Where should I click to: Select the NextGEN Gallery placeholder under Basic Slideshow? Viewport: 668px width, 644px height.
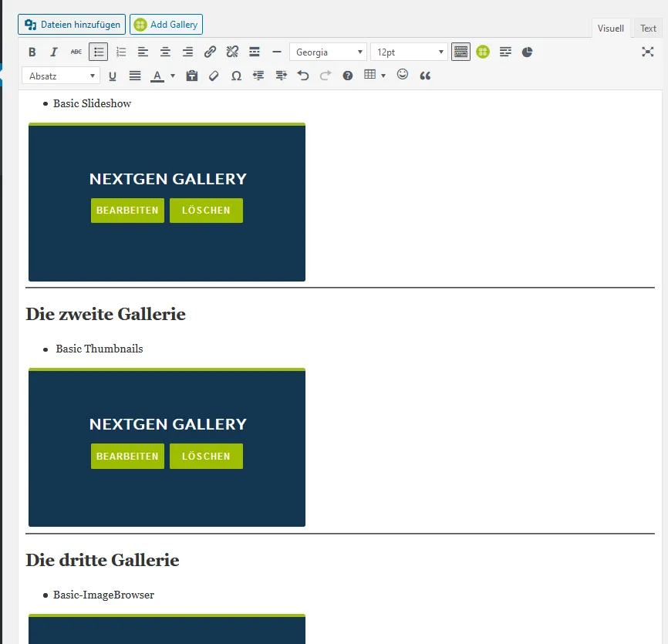(167, 202)
